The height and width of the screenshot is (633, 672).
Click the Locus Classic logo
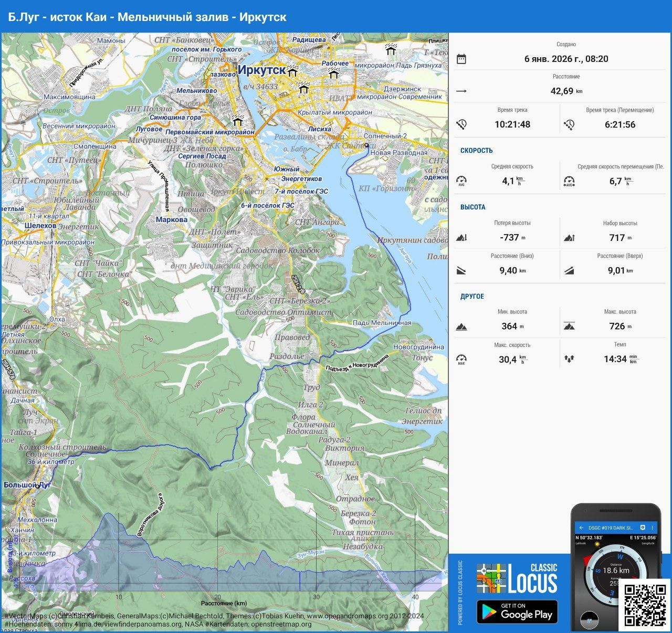(517, 578)
